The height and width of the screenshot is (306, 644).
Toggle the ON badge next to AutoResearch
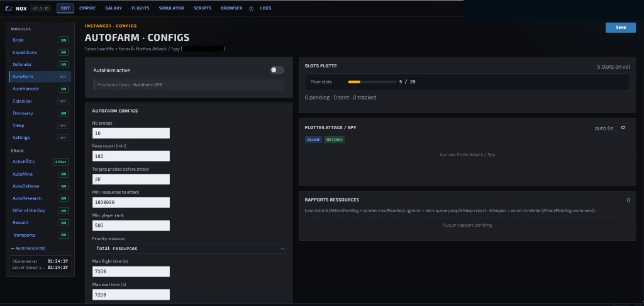pyautogui.click(x=64, y=199)
